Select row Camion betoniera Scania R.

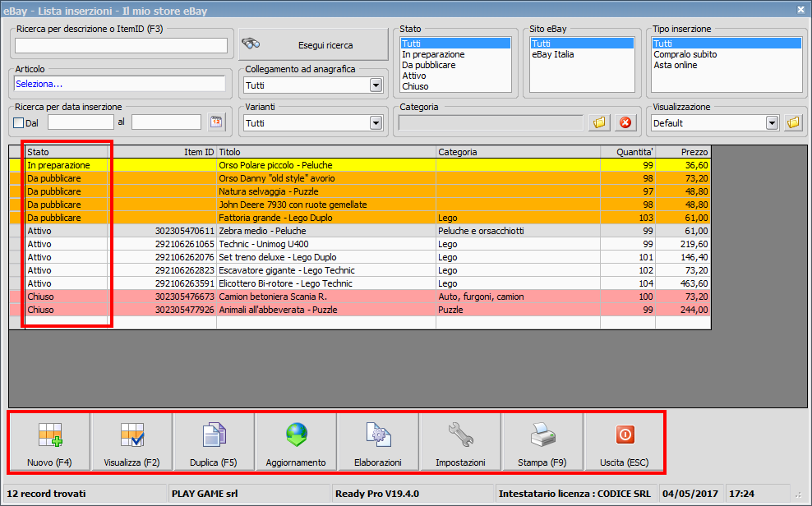pyautogui.click(x=360, y=297)
